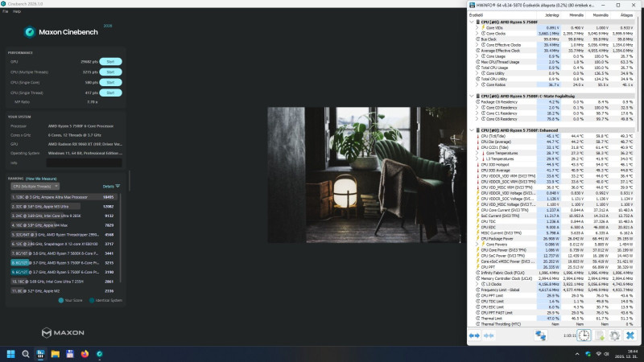Image resolution: width=644 pixels, height=362 pixels.
Task: Expand the L3 Temperatures row
Action: (477, 158)
